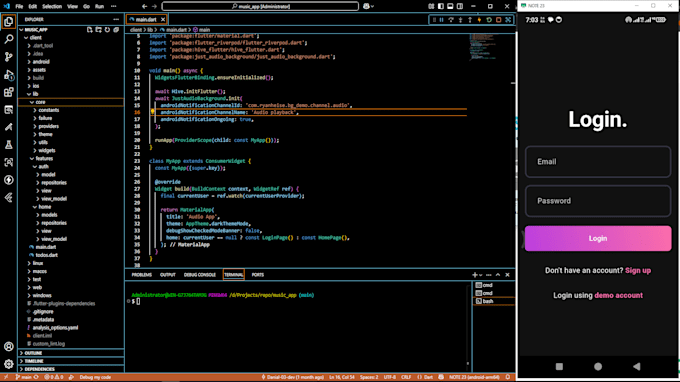Pause the debug session
The image size is (680, 382).
(x=441, y=20)
